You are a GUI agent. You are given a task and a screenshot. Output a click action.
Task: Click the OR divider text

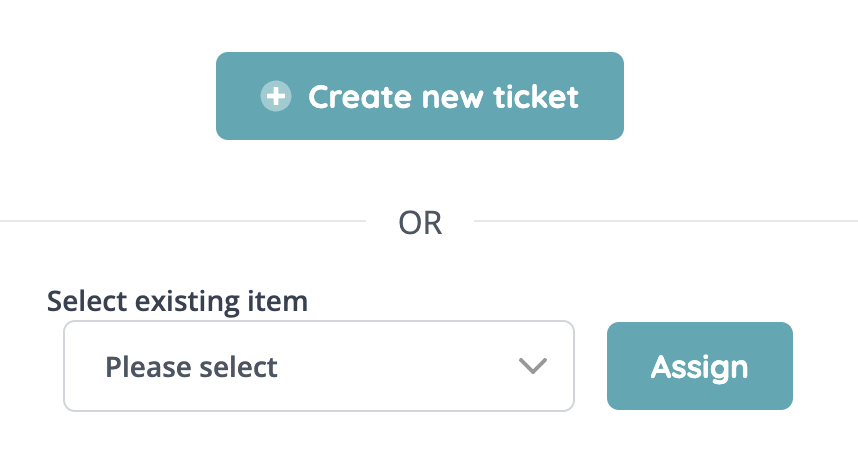420,222
